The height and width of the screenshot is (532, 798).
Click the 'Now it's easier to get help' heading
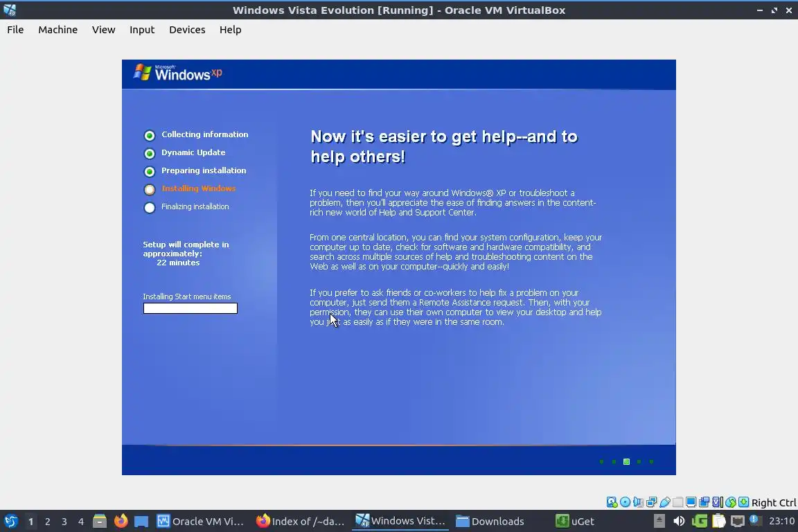444,147
